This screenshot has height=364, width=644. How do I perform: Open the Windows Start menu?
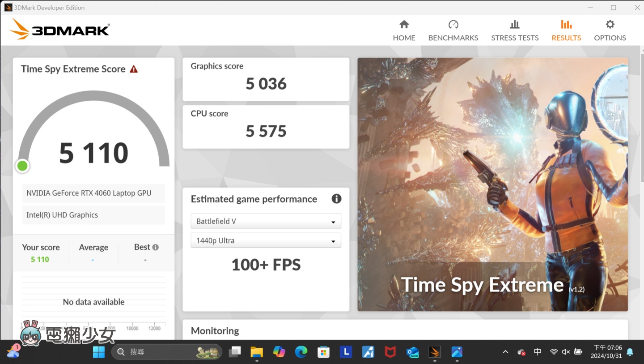[99, 352]
